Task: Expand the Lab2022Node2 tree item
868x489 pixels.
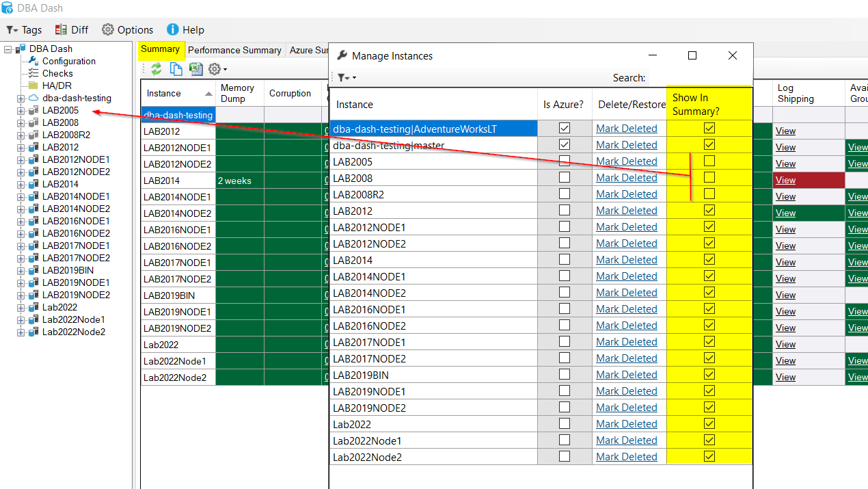Action: tap(21, 332)
